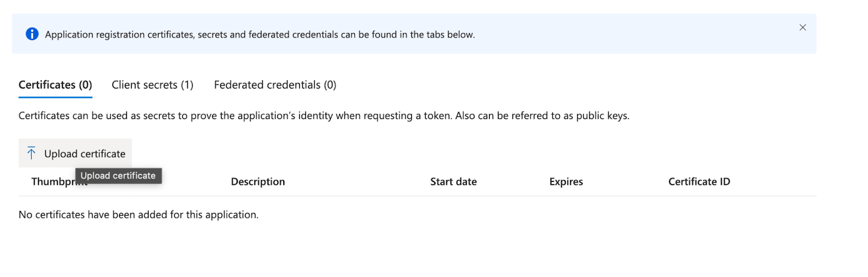Screen dimensions: 868x277
Task: Click the divider line under column headers
Action: (417, 196)
